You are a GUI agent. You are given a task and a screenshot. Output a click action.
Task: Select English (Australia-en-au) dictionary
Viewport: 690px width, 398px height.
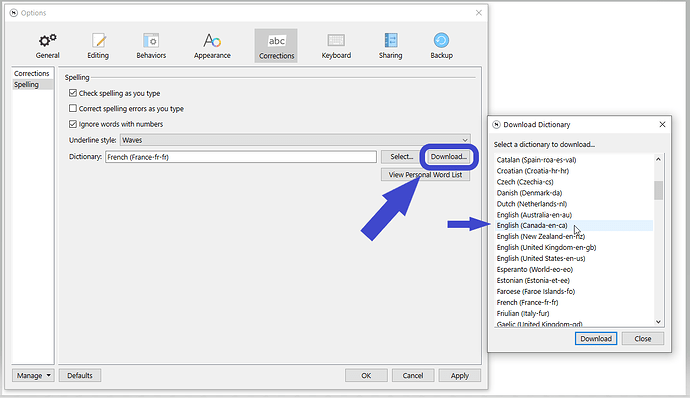(x=573, y=215)
